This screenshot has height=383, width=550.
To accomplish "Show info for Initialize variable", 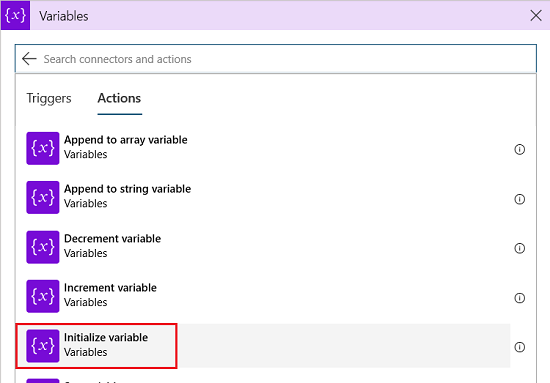I will point(519,347).
